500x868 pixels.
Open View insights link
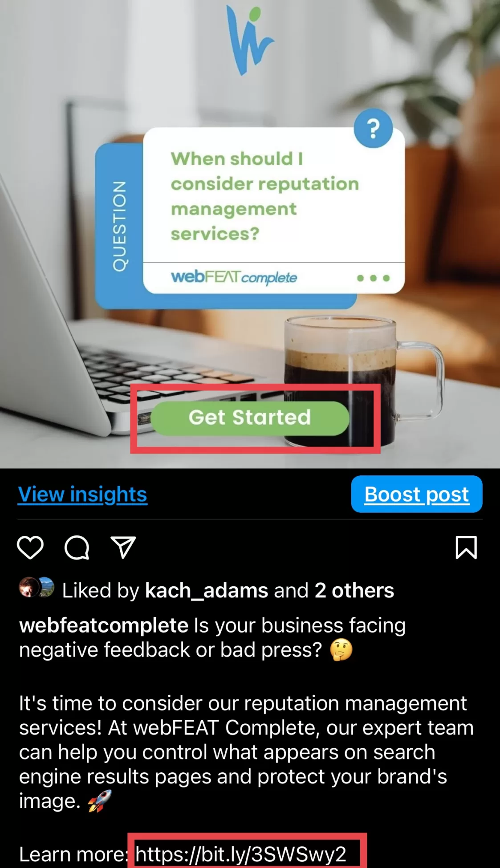[82, 495]
